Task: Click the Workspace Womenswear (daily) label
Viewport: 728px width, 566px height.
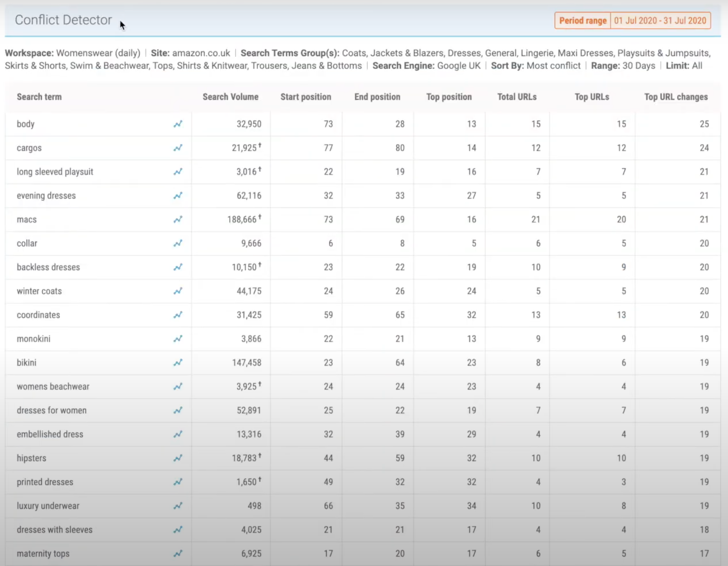Action: 72,53
